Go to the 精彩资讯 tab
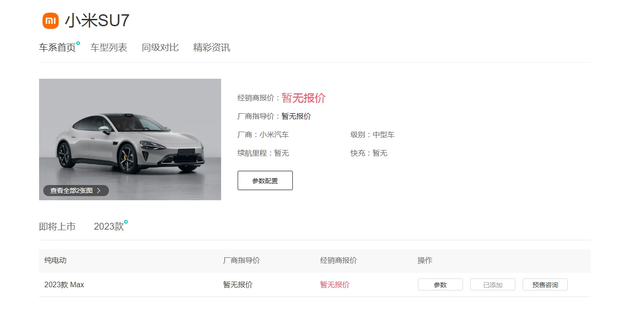 [212, 47]
